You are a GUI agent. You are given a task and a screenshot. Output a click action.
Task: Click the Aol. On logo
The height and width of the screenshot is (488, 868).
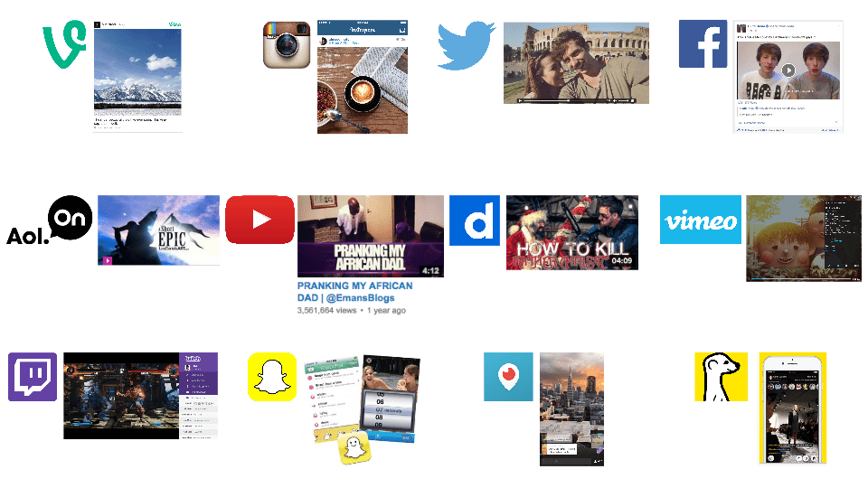(x=50, y=221)
